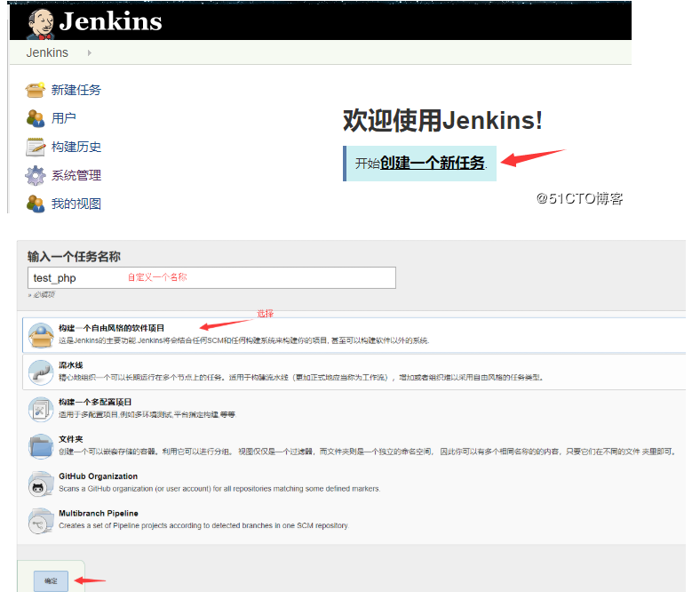Focus the task name field containing test_php
This screenshot has height=592, width=700.
[211, 278]
